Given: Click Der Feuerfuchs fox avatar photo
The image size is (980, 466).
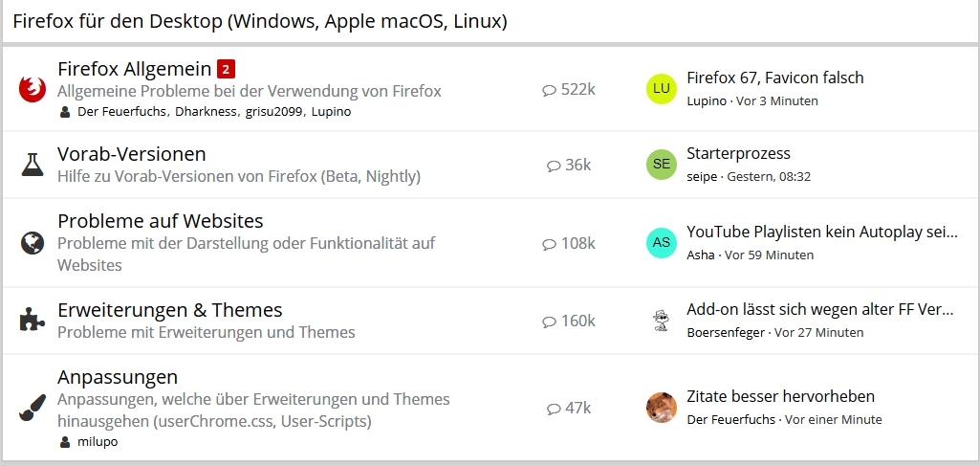Looking at the screenshot, I should [662, 408].
